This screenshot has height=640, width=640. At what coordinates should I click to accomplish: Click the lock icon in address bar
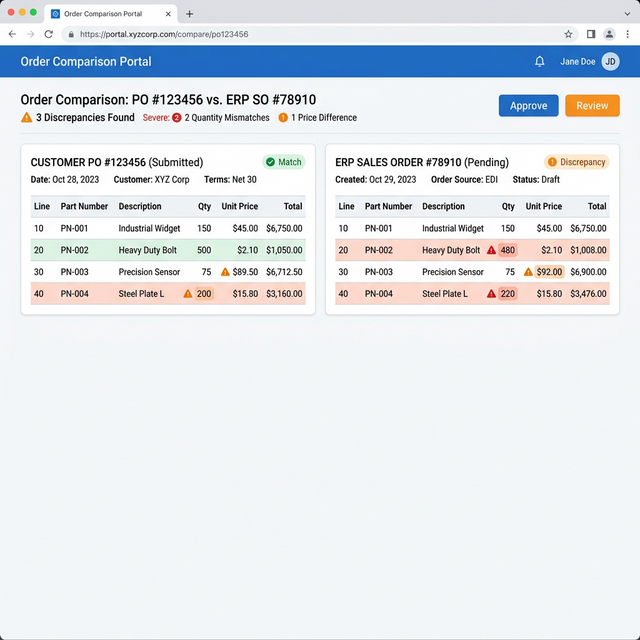pyautogui.click(x=71, y=35)
